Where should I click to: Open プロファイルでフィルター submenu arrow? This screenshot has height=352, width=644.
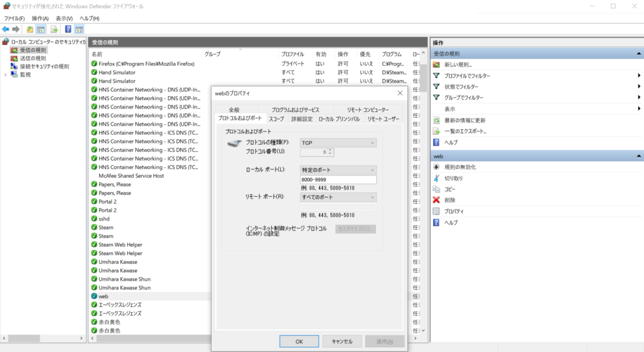coord(639,76)
